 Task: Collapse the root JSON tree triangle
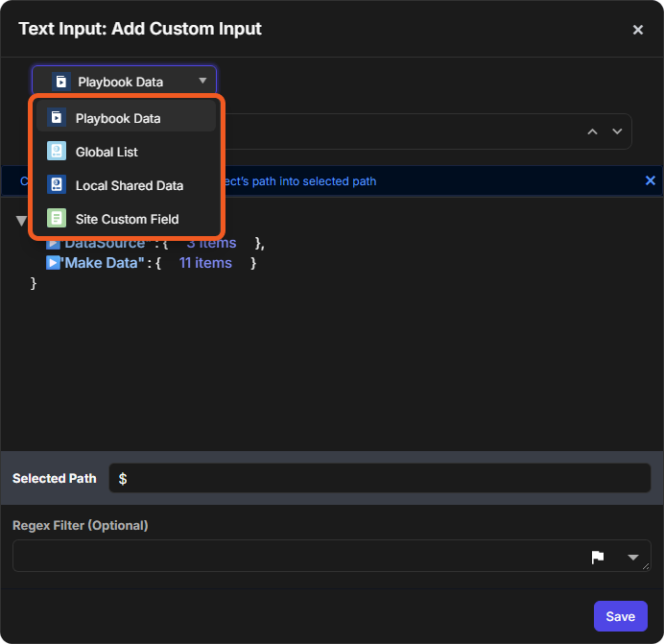(x=21, y=221)
